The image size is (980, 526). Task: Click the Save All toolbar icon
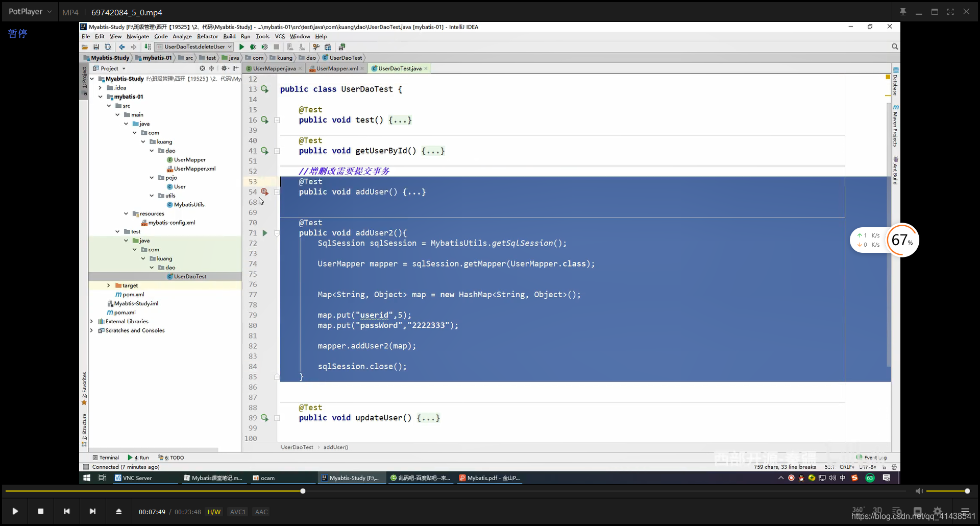[96, 47]
